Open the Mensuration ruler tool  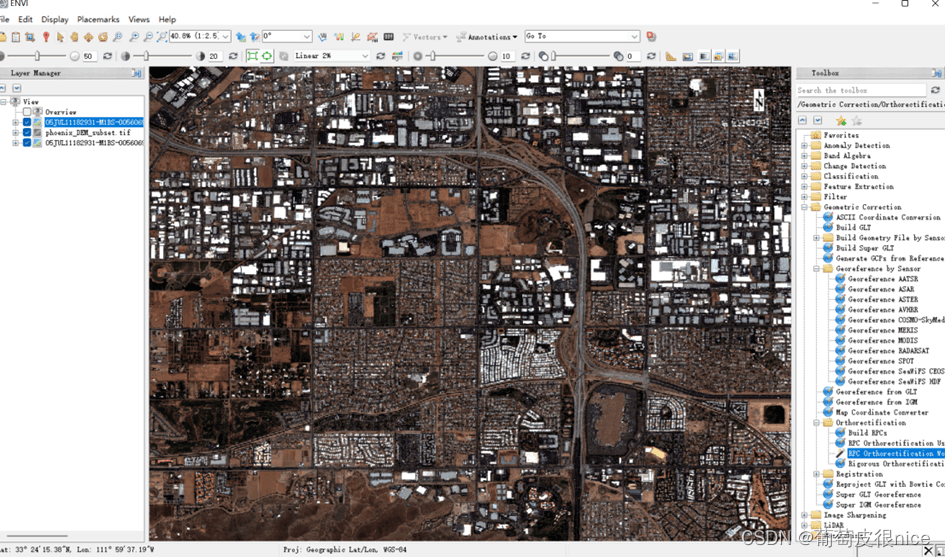[671, 56]
